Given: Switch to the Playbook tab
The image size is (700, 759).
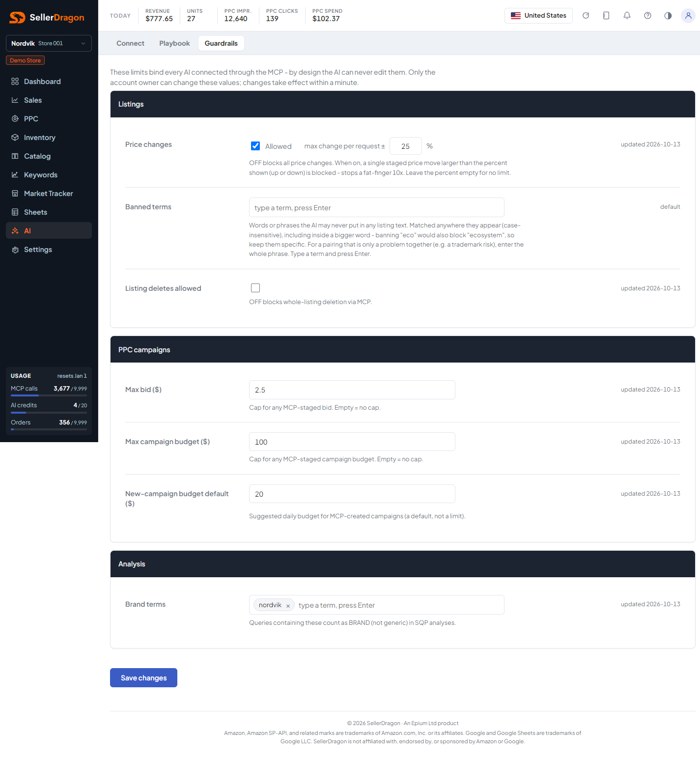Looking at the screenshot, I should pos(174,43).
